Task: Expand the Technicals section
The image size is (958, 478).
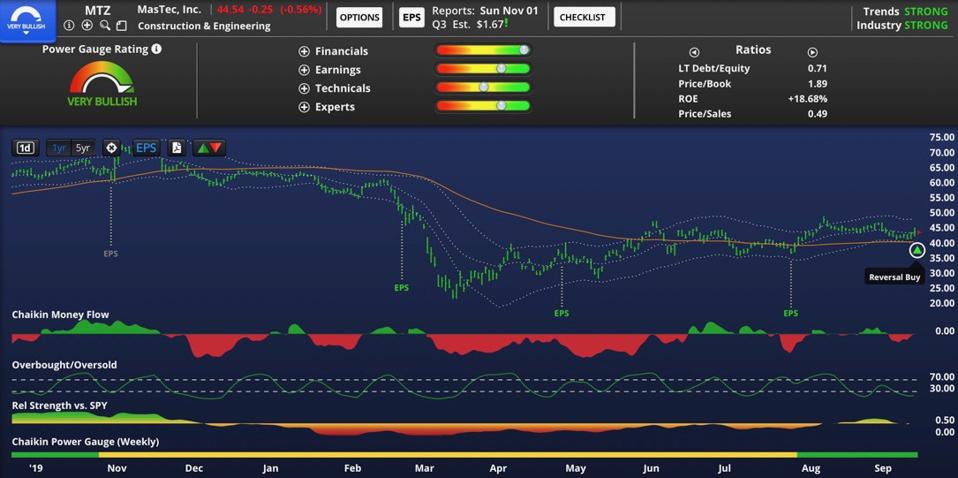Action: (x=304, y=89)
